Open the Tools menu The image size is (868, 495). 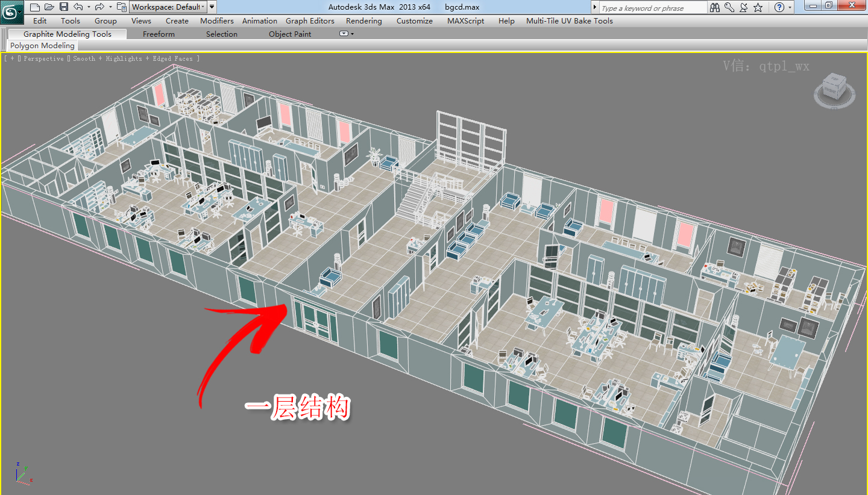(x=71, y=20)
